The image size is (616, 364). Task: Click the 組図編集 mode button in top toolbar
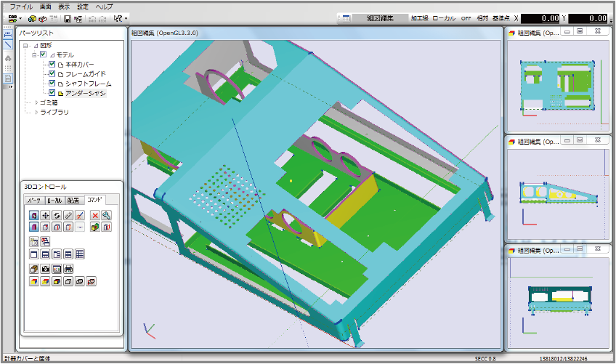point(380,18)
